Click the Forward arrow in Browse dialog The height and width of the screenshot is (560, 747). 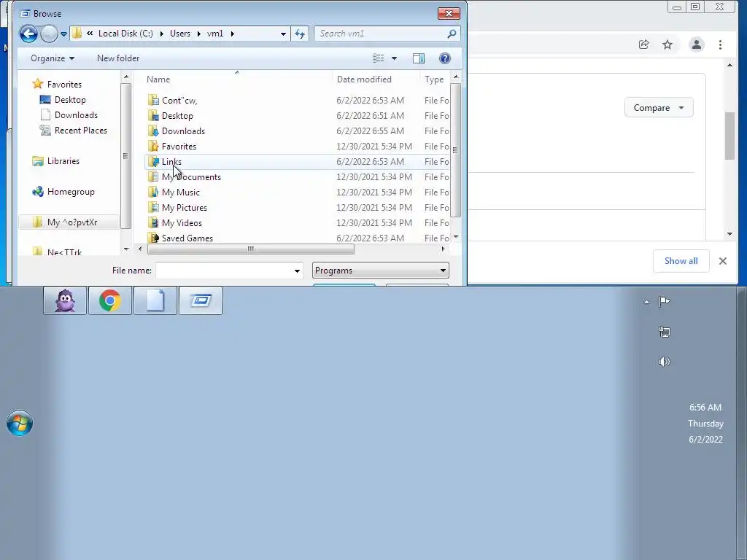(49, 34)
